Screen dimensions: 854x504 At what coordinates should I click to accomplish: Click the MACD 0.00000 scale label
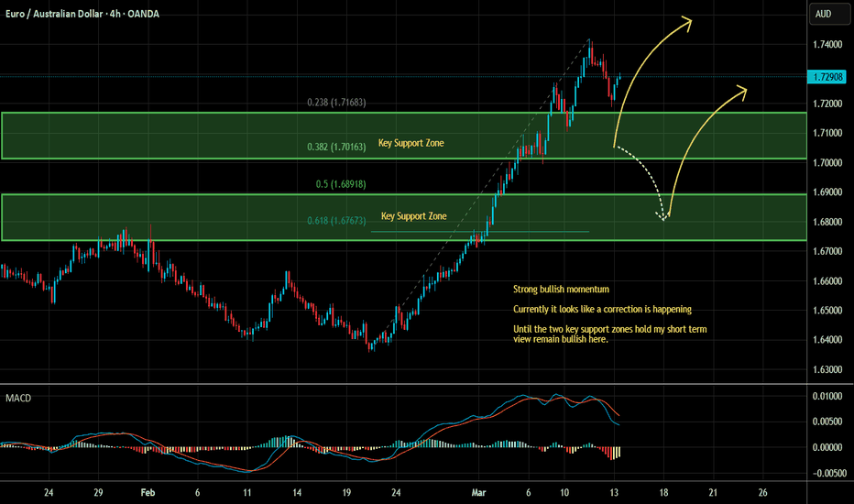827,447
